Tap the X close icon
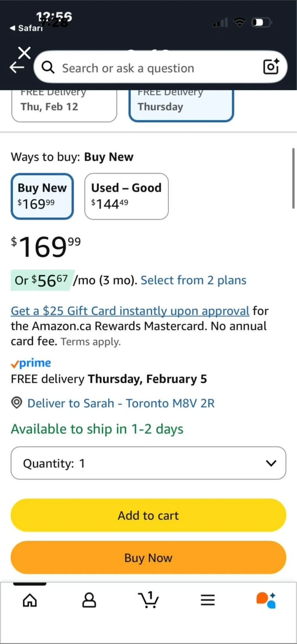The height and width of the screenshot is (644, 297). [25, 53]
